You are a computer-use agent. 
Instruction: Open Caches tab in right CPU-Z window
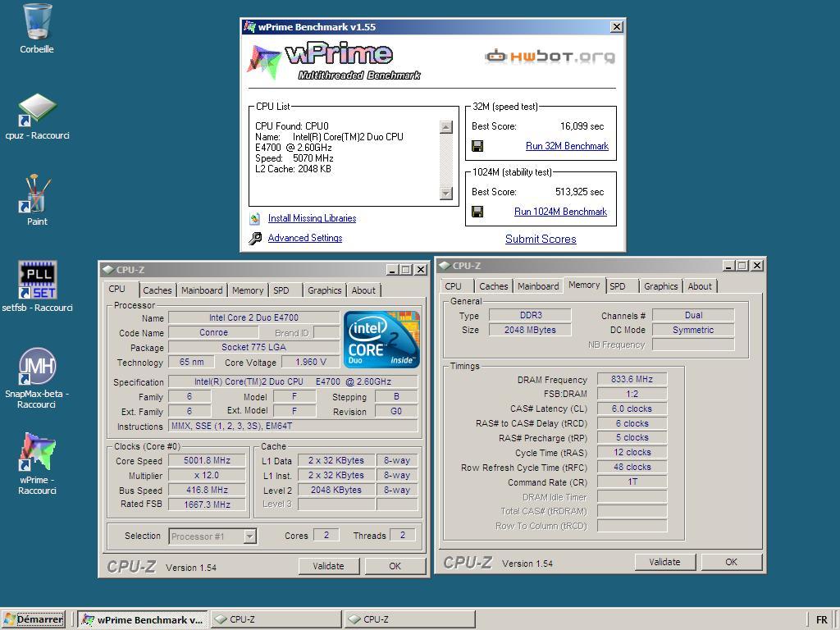(x=493, y=286)
